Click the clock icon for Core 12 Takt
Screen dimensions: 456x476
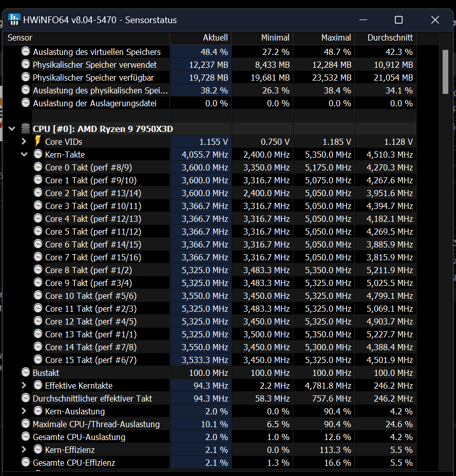pos(38,321)
